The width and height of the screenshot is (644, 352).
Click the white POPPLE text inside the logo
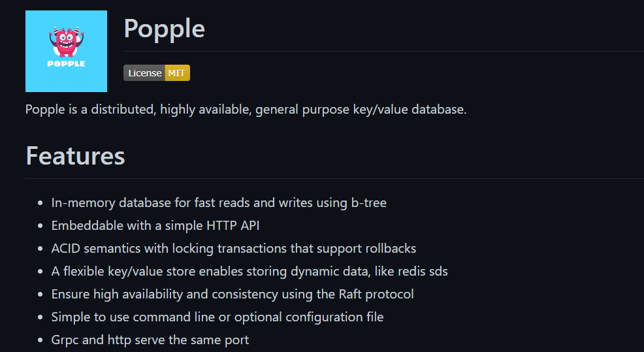(66, 64)
